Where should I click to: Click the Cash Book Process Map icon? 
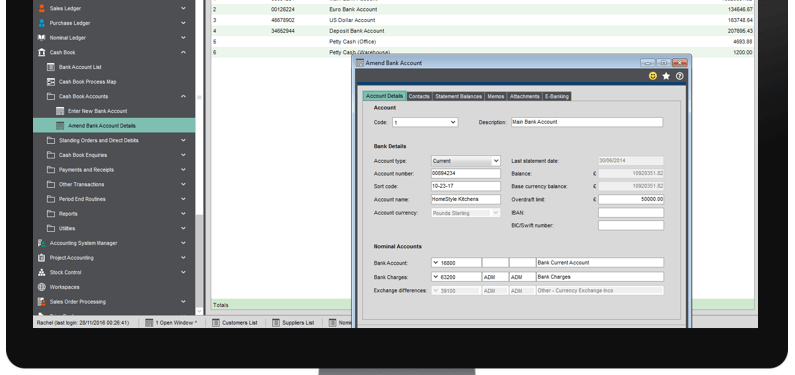(x=51, y=82)
